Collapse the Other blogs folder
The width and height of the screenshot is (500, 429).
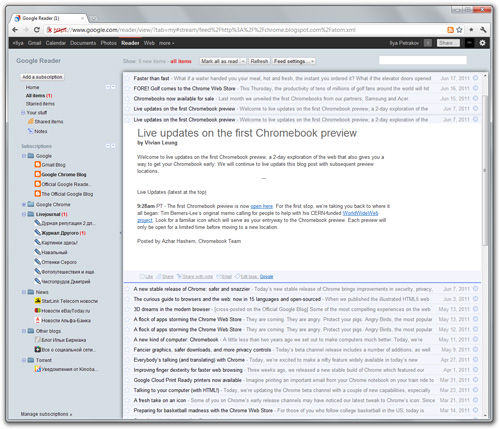tap(24, 331)
